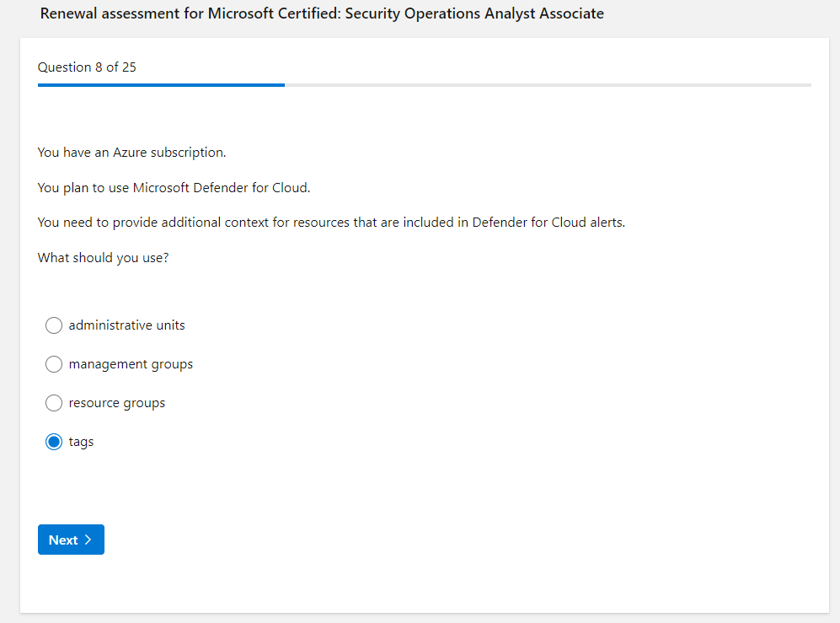Select the administrative units radio button
The width and height of the screenshot is (840, 623).
54,325
